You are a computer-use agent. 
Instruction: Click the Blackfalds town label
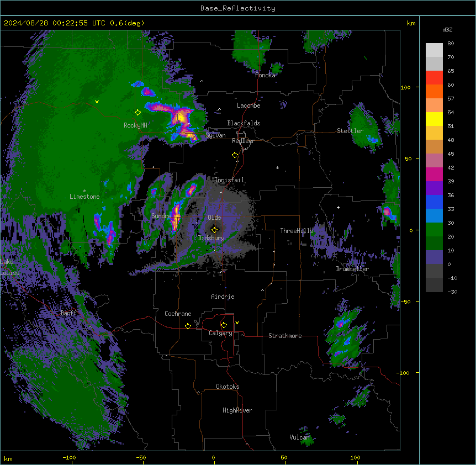(244, 123)
